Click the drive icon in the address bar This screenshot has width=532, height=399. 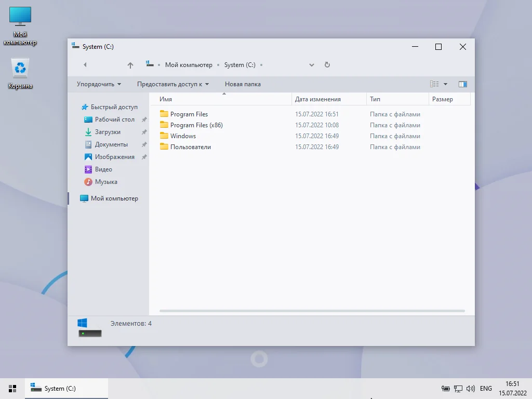click(x=150, y=64)
